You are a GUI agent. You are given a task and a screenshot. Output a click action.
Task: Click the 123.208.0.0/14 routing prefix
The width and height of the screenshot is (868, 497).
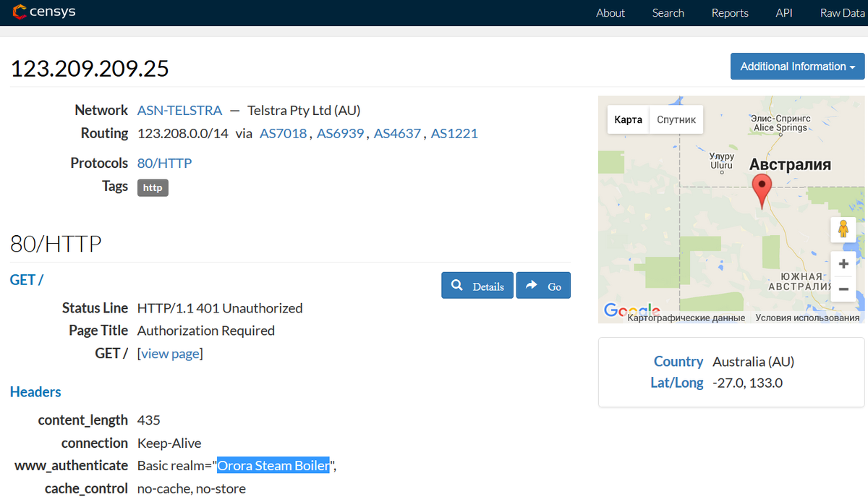[184, 134]
